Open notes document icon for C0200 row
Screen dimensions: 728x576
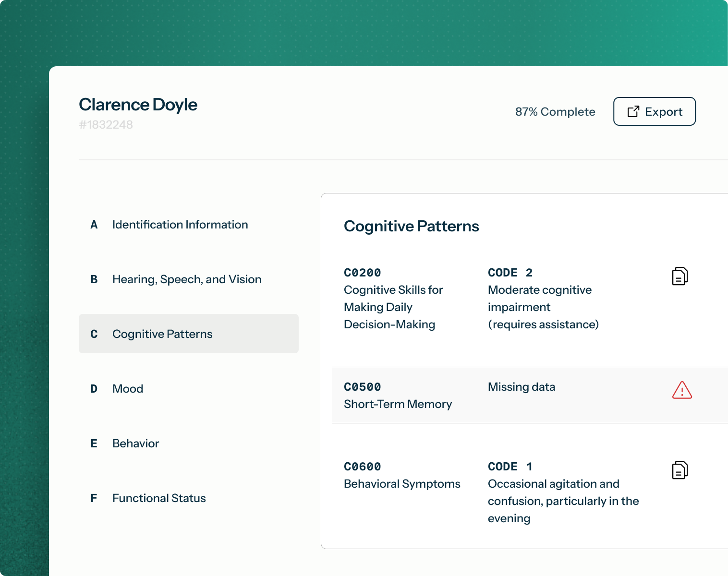(x=680, y=276)
